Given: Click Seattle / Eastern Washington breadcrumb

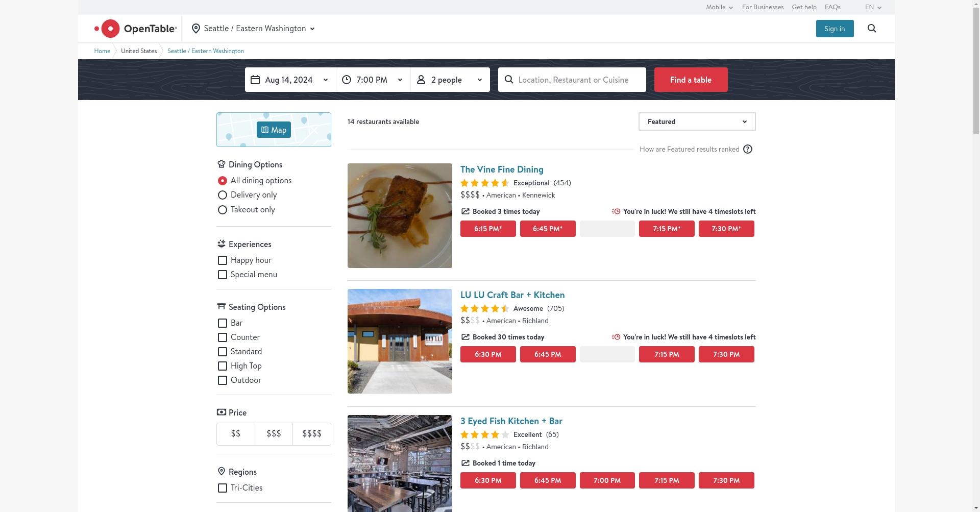Looking at the screenshot, I should 206,51.
